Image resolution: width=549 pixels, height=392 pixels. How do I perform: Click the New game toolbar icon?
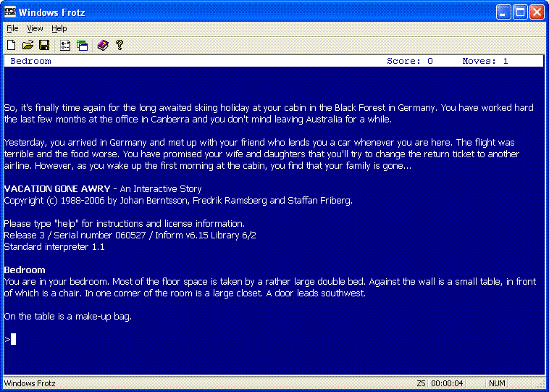coord(12,45)
